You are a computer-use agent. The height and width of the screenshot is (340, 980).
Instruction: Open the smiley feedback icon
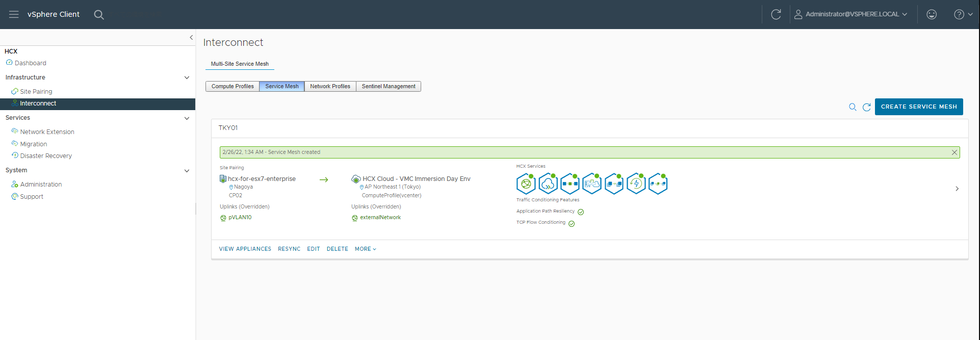[x=932, y=14]
